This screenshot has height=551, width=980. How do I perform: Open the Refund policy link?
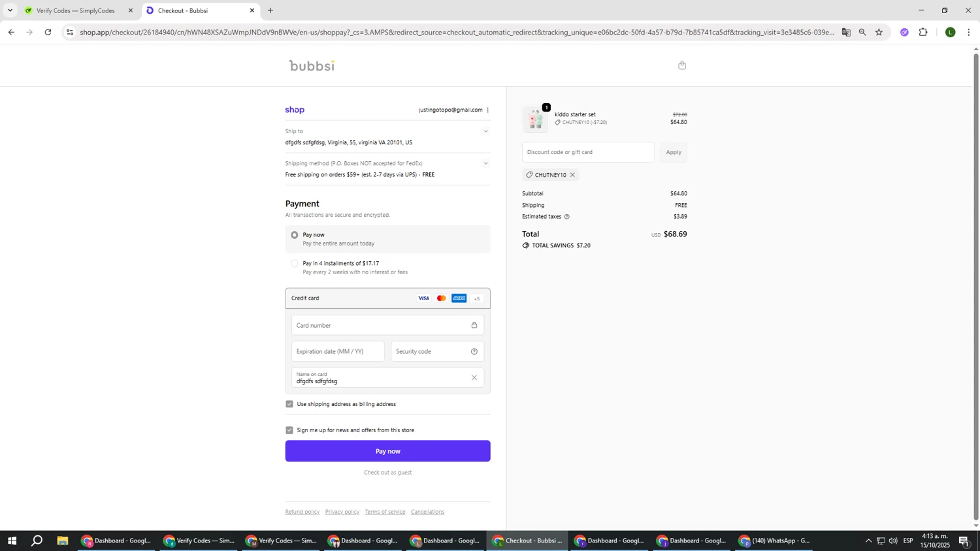tap(302, 512)
